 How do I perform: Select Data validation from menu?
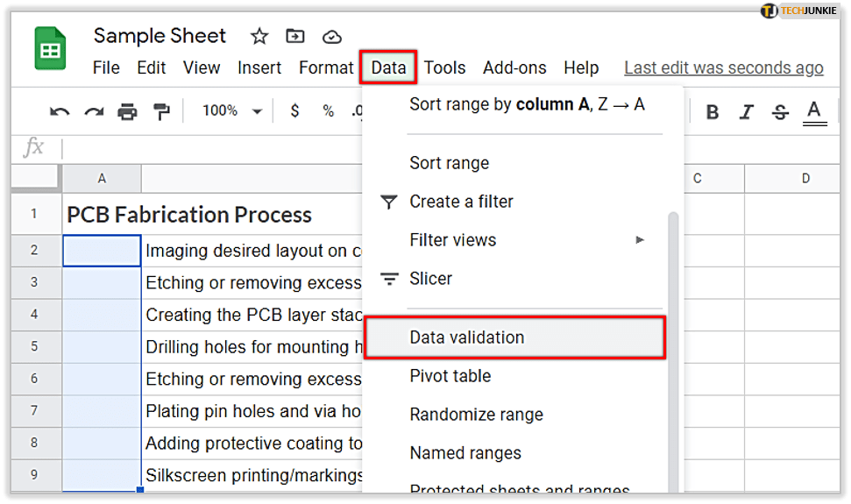pyautogui.click(x=466, y=337)
